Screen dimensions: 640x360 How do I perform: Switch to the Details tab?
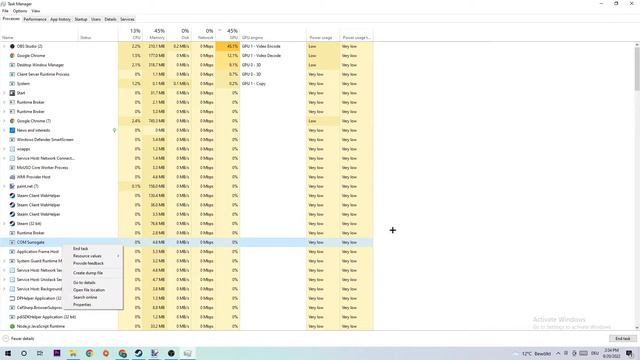(x=110, y=19)
